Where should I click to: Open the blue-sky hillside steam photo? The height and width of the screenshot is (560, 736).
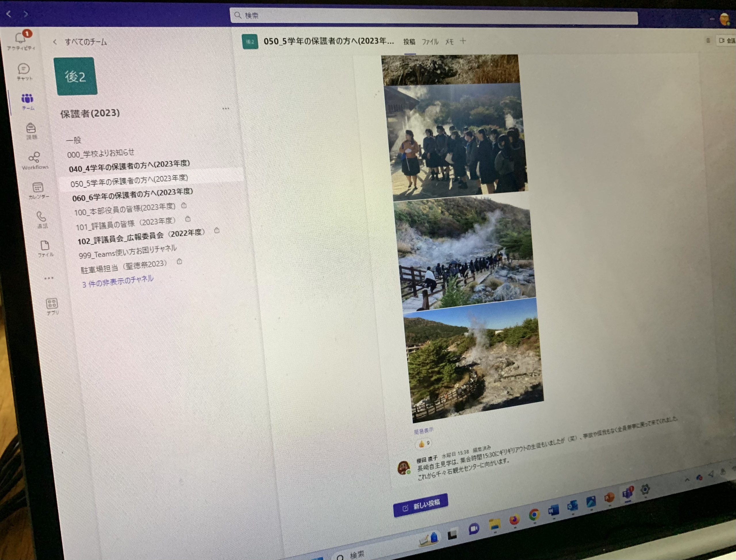point(474,361)
